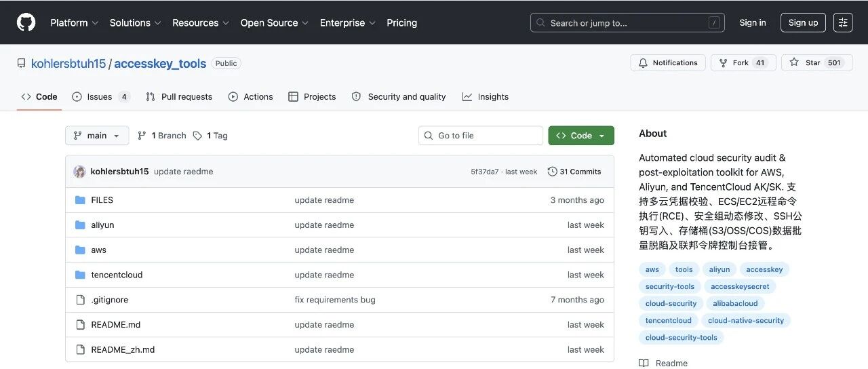
Task: Open latest commit message update raedme
Action: 183,172
